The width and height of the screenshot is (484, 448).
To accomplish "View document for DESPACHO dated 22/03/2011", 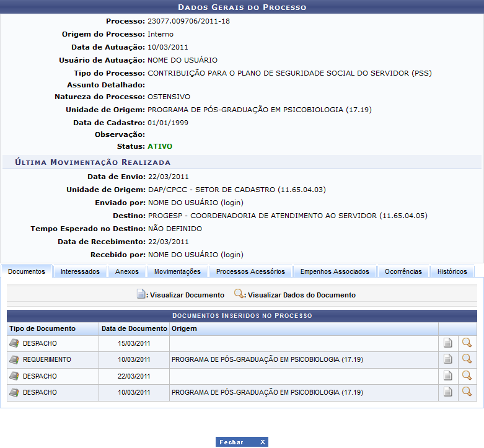I will (448, 376).
